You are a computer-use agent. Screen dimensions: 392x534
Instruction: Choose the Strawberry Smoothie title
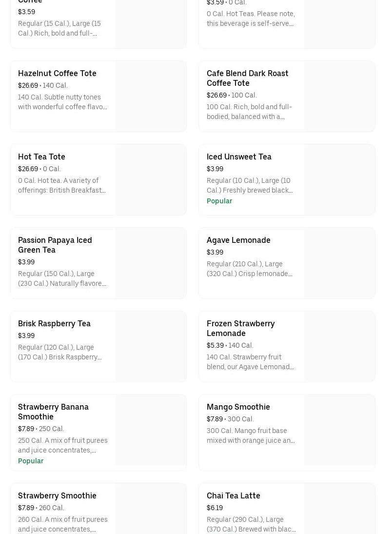(57, 495)
